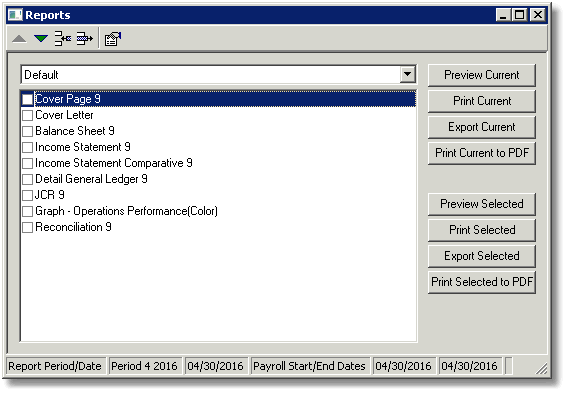Click Print Current button
The width and height of the screenshot is (566, 393).
point(482,101)
